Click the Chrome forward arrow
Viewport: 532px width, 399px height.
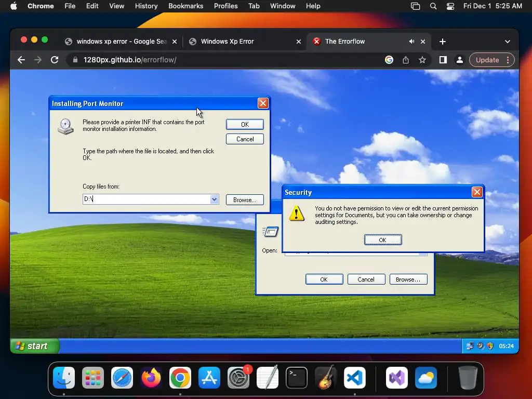pos(37,60)
